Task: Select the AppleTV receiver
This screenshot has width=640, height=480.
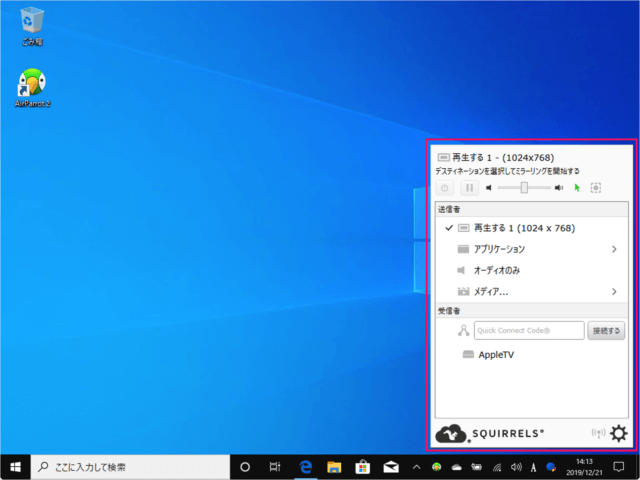Action: pos(495,355)
